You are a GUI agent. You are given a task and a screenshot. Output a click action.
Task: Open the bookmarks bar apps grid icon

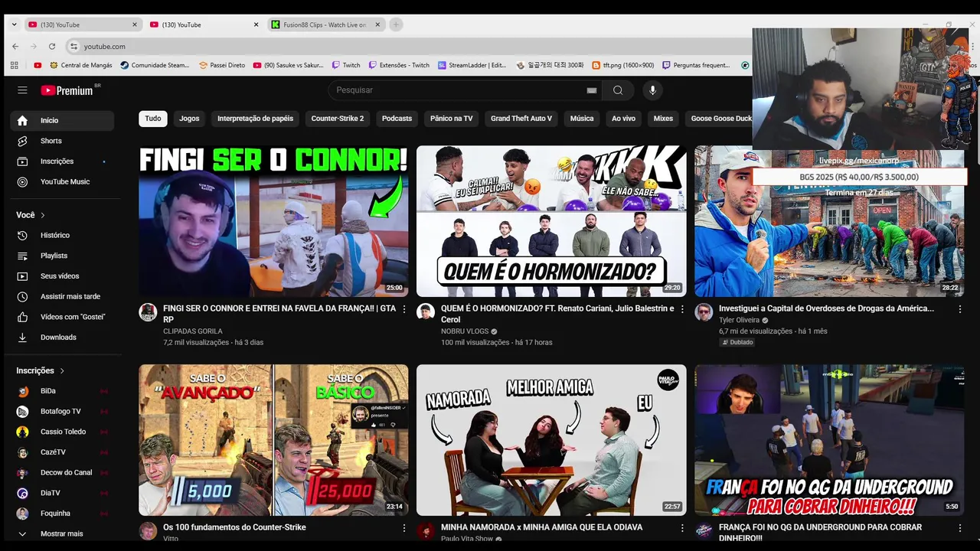(15, 65)
